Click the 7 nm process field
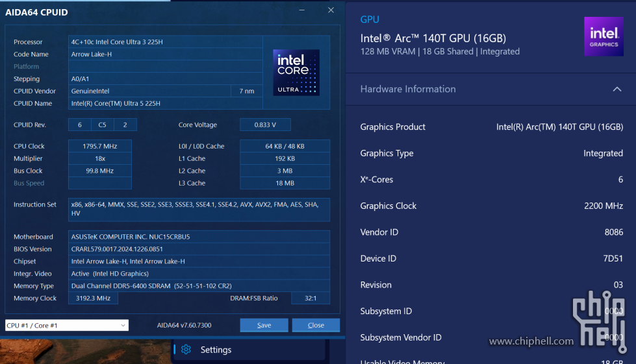 [x=247, y=91]
